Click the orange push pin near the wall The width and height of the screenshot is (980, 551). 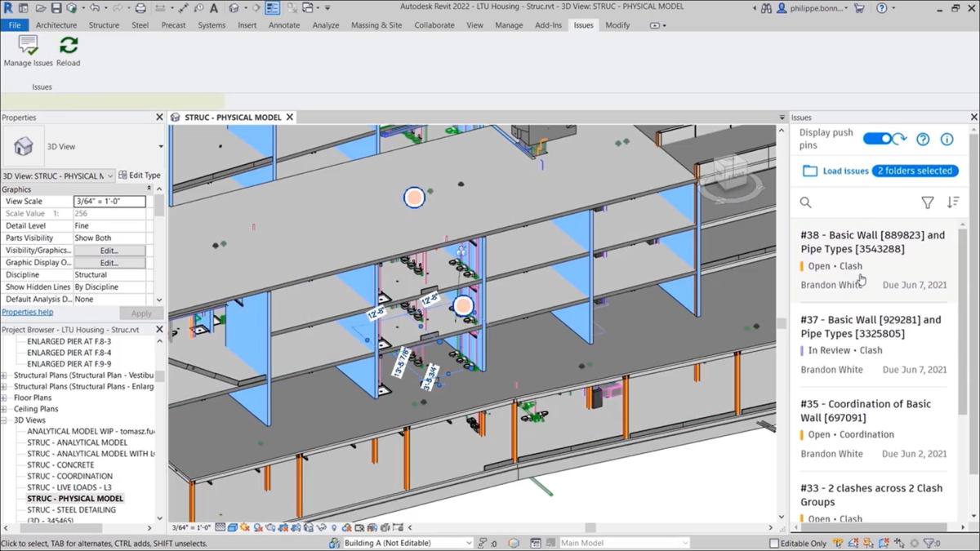(x=463, y=306)
